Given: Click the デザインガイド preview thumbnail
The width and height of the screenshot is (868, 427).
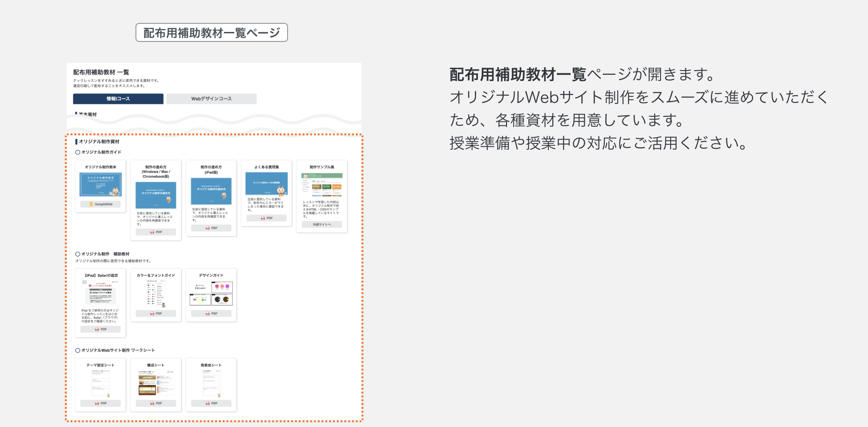Looking at the screenshot, I should (211, 293).
